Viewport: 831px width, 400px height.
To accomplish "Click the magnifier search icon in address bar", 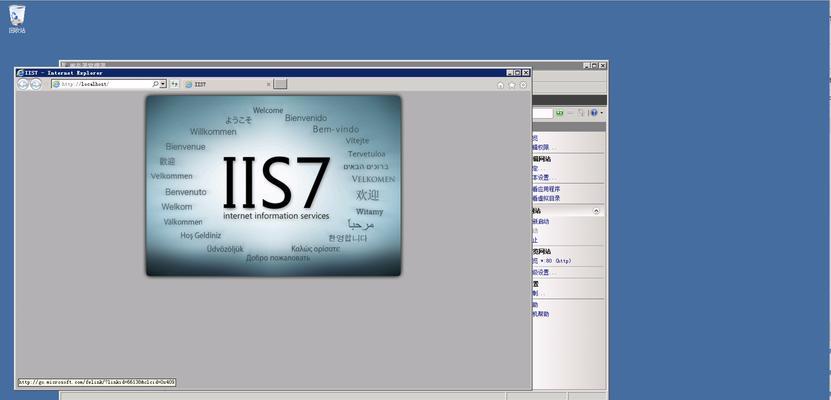I will coord(155,84).
